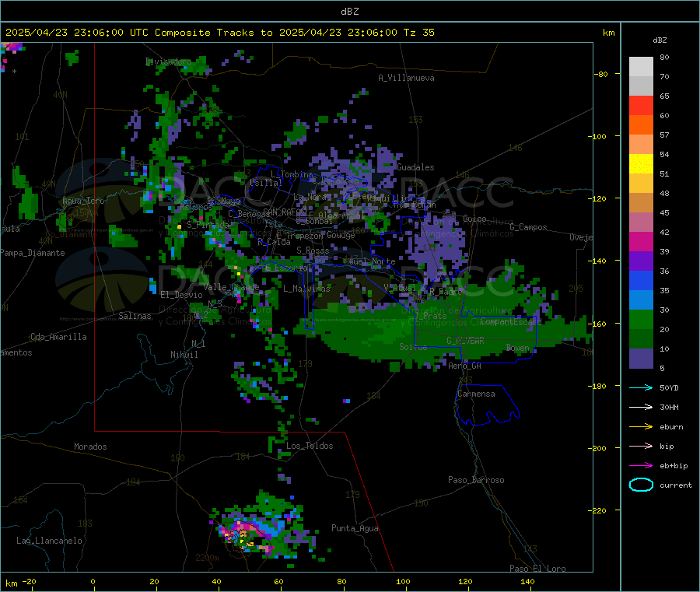Select the mauve 45–42 dBZ swatch
Viewport: 700px width, 592px height.
point(641,222)
